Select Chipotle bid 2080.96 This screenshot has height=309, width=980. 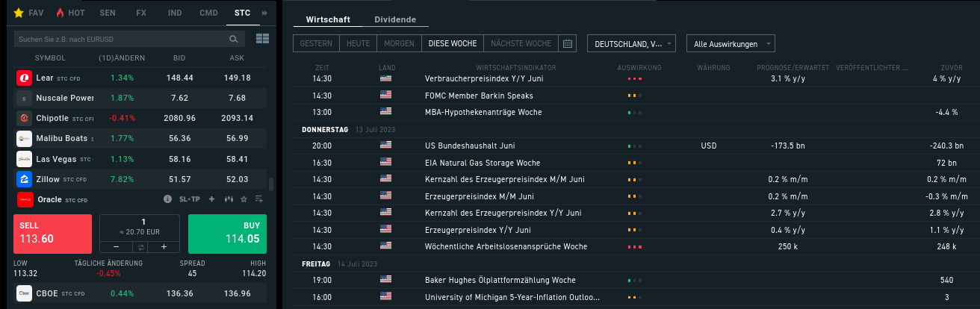click(179, 118)
